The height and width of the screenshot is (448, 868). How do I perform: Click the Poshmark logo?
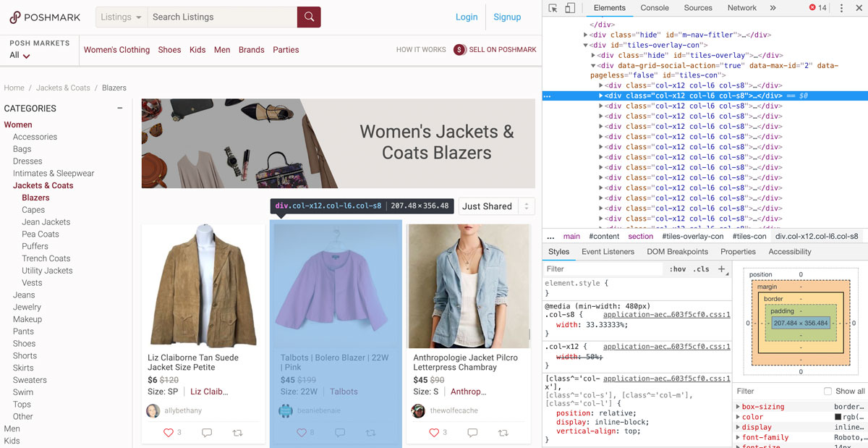pos(45,17)
